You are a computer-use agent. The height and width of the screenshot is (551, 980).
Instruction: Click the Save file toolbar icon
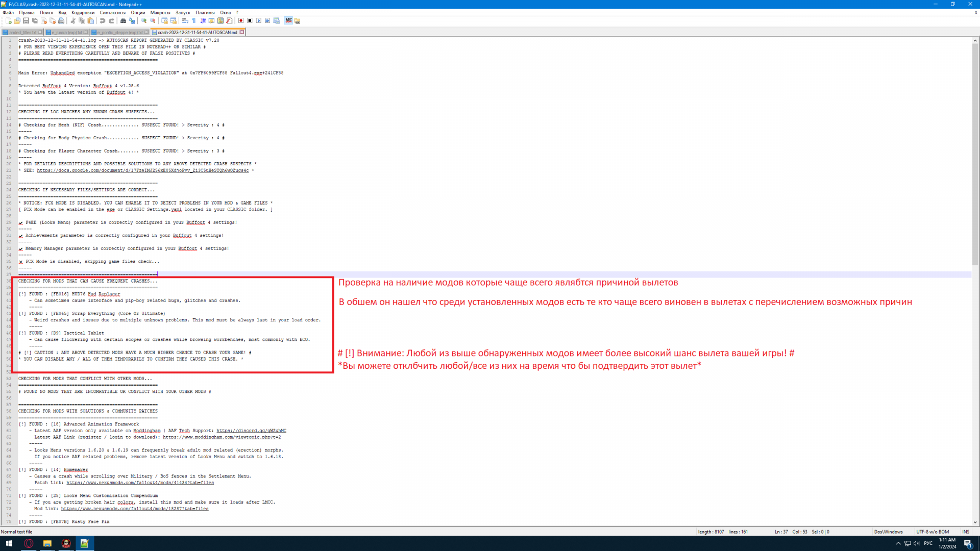[x=26, y=21]
